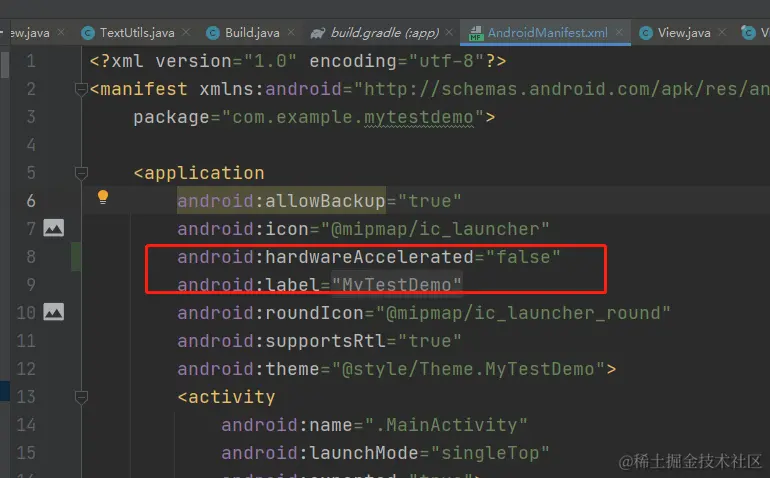770x478 pixels.
Task: Collapse the activity tag fold on line 13
Action: click(81, 397)
